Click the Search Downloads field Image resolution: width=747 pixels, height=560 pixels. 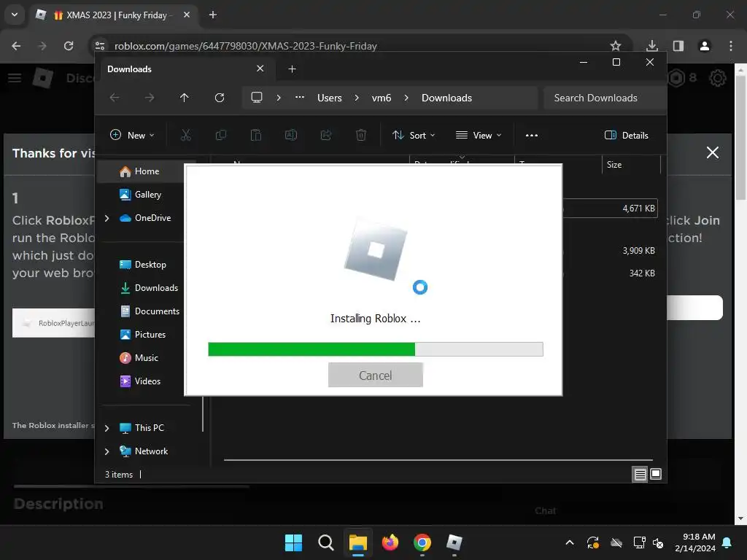(605, 98)
